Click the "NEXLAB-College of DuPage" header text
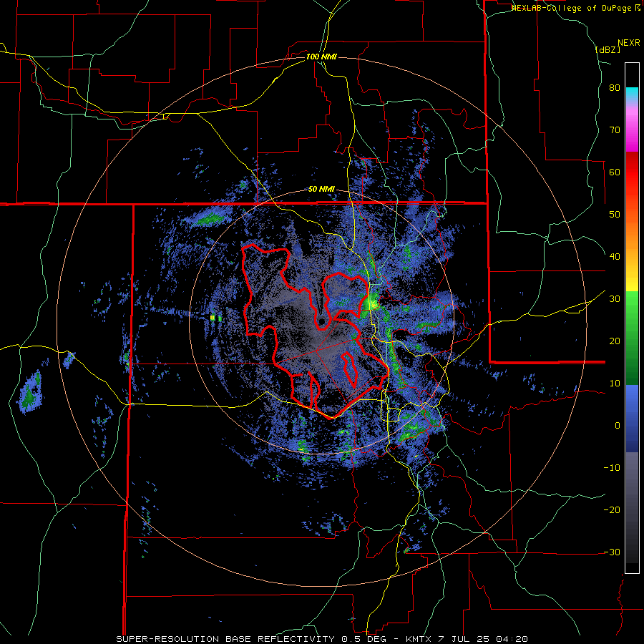644x644 pixels. click(x=572, y=8)
